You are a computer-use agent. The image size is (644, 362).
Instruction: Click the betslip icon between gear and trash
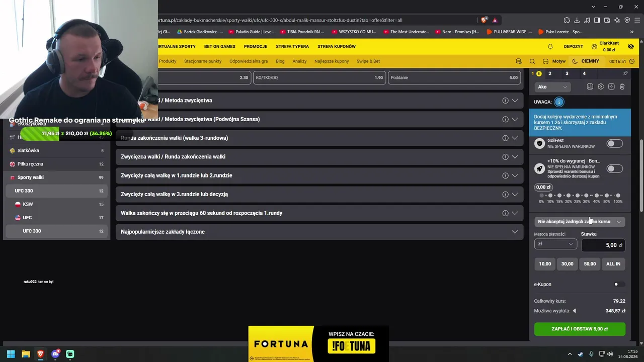(x=611, y=87)
